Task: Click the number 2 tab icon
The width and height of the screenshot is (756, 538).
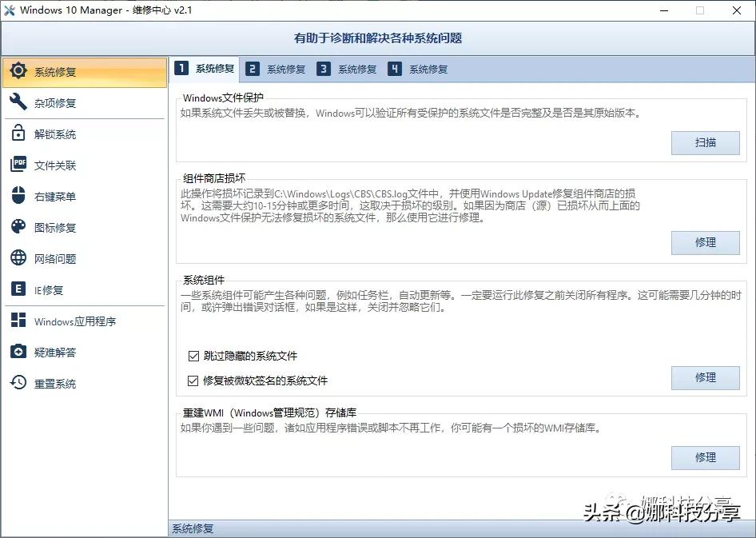Action: coord(253,69)
